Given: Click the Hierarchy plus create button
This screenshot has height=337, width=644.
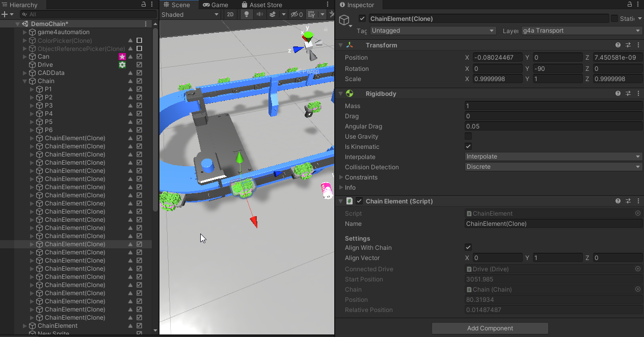Looking at the screenshot, I should pos(5,15).
